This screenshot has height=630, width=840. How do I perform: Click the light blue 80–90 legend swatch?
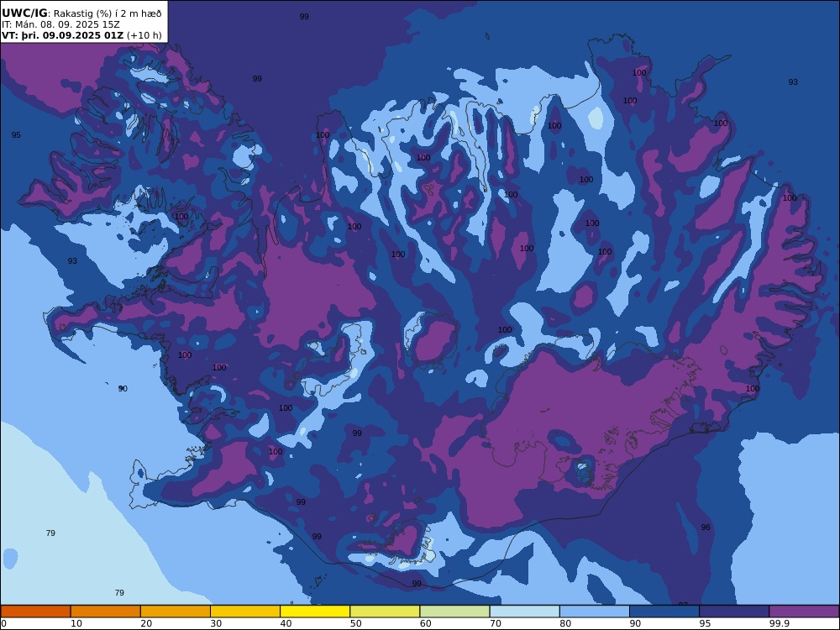[x=595, y=612]
